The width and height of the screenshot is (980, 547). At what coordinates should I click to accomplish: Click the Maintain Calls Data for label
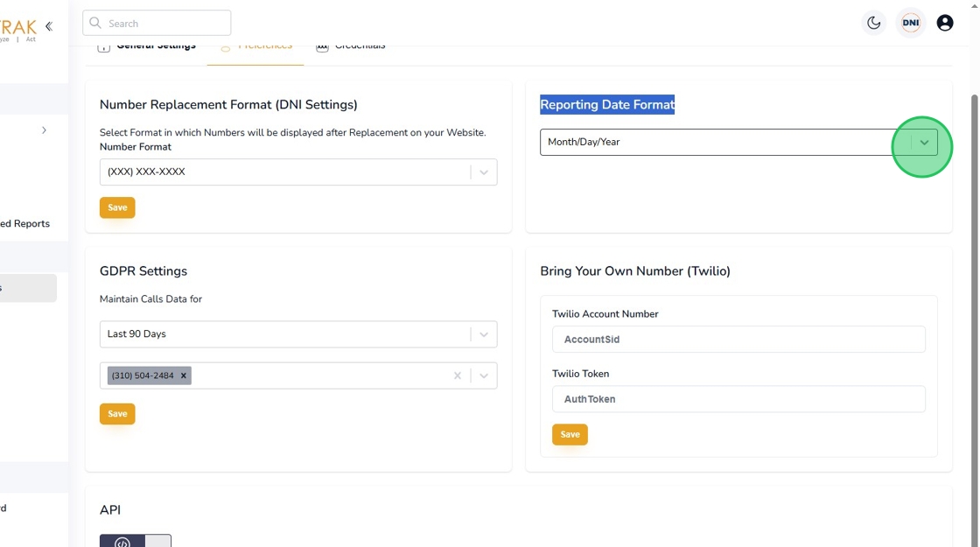pyautogui.click(x=150, y=298)
